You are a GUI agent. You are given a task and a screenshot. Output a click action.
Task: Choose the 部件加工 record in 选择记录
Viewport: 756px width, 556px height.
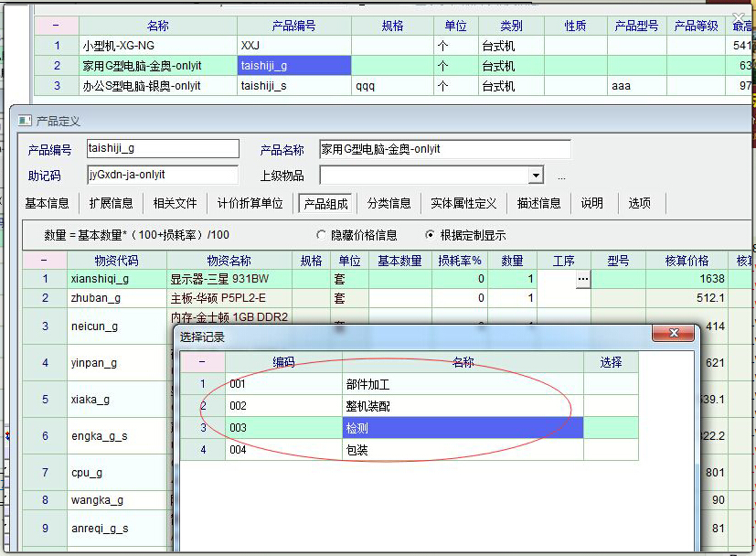click(x=463, y=384)
